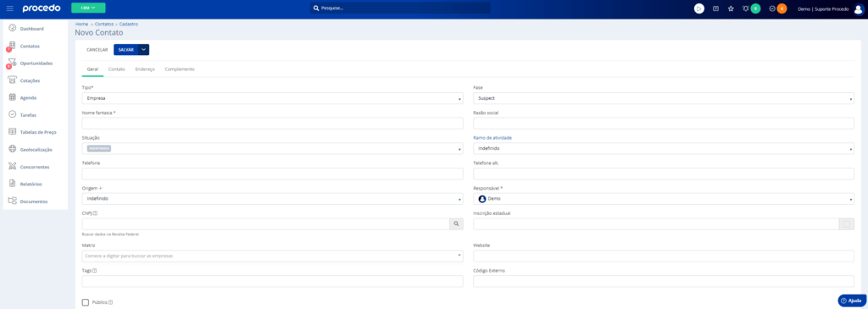Image resolution: width=868 pixels, height=309 pixels.
Task: Click the Demo | Suporte Procedo user name
Action: (x=822, y=8)
